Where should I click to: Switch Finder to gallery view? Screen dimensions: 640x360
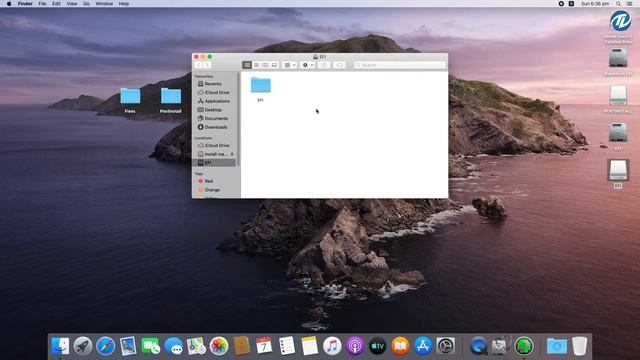(x=274, y=65)
